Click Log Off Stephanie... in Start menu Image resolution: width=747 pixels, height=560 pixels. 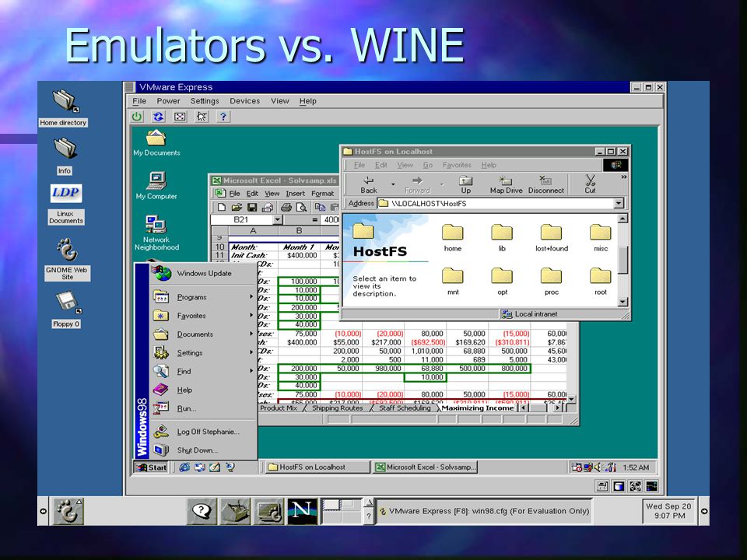coord(205,432)
